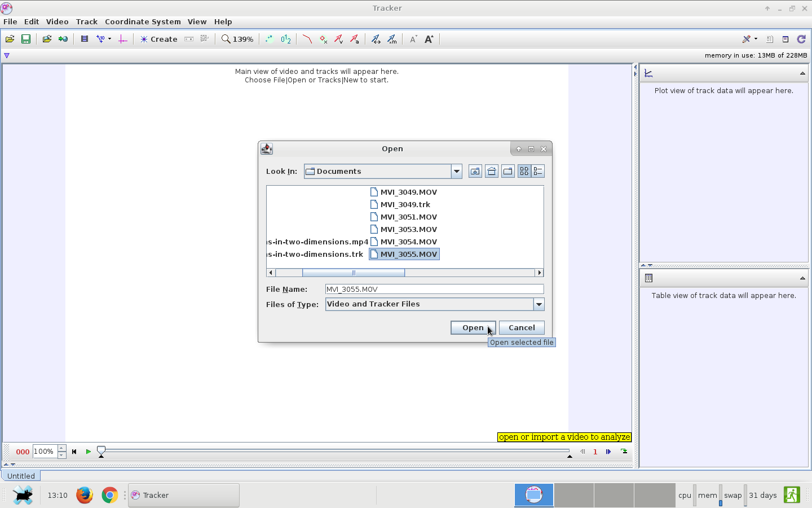Click the Save icon in main toolbar
Viewport: 812px width, 508px height.
click(x=26, y=39)
